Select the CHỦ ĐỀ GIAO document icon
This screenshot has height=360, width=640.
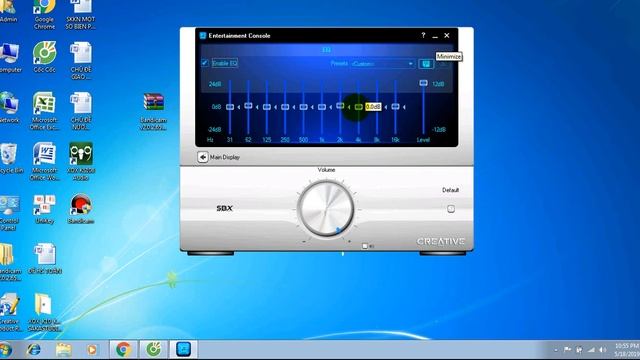click(x=81, y=61)
